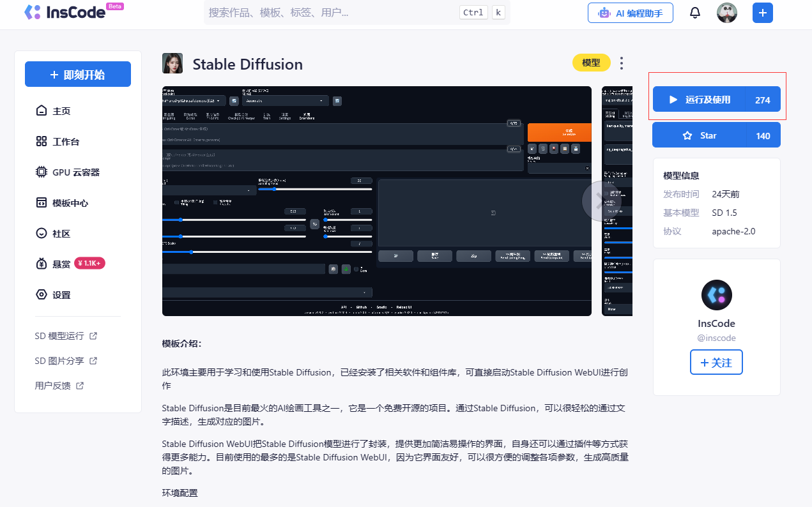
Task: Click the Stable Diffusion author avatar
Action: [172, 63]
